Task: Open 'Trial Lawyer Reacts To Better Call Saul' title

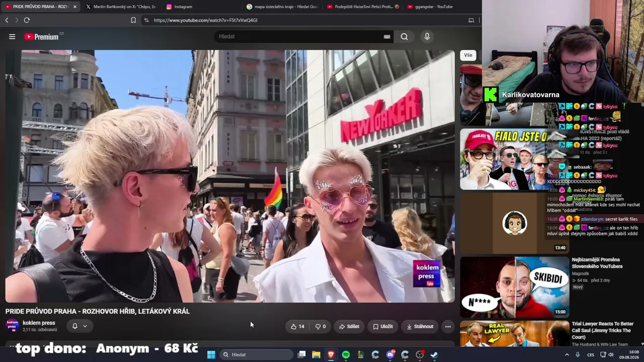Action: [603, 331]
